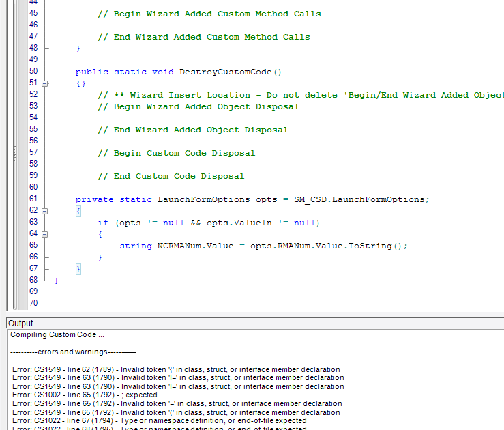Collapse the code block at line 62
The image size is (504, 430).
click(45, 212)
